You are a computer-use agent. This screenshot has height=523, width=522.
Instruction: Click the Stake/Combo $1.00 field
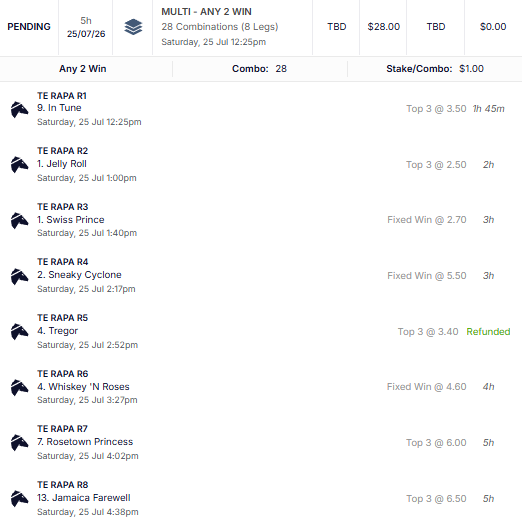435,69
